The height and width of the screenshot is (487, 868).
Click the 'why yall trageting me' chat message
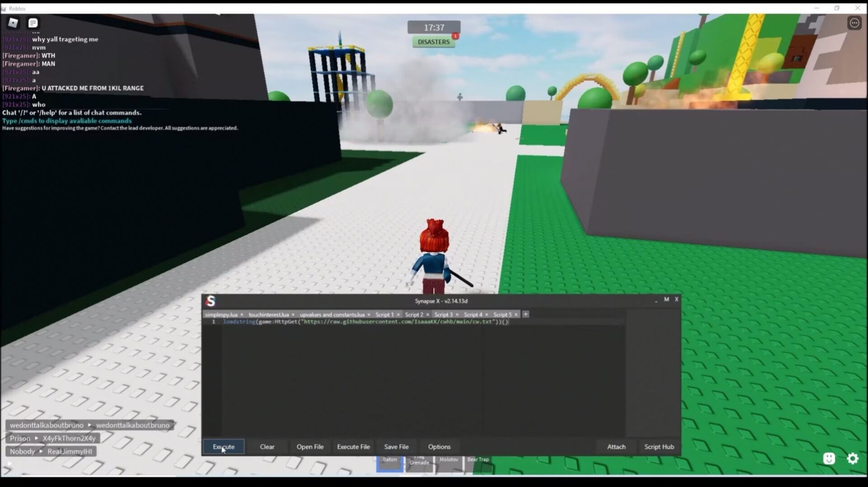(65, 39)
